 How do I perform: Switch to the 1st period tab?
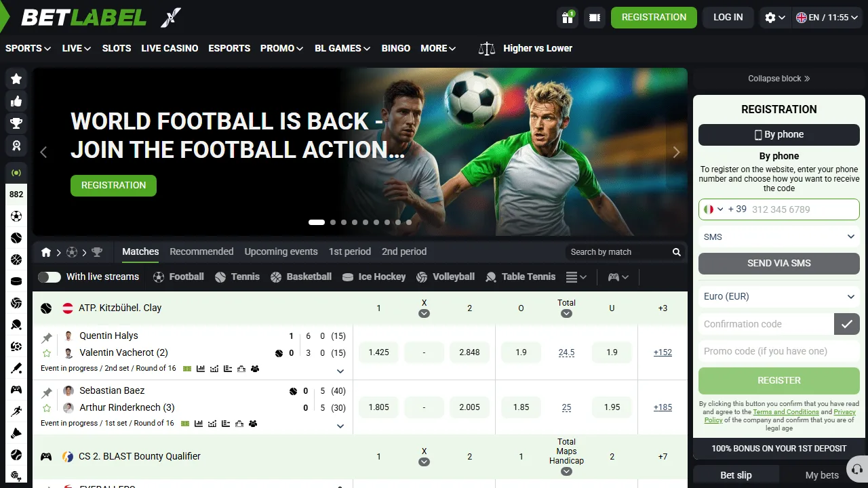[x=349, y=251]
